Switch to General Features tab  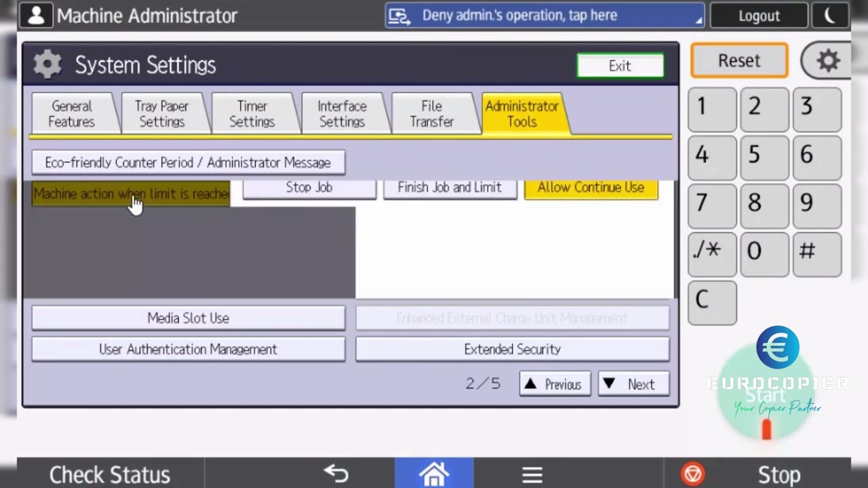click(72, 114)
